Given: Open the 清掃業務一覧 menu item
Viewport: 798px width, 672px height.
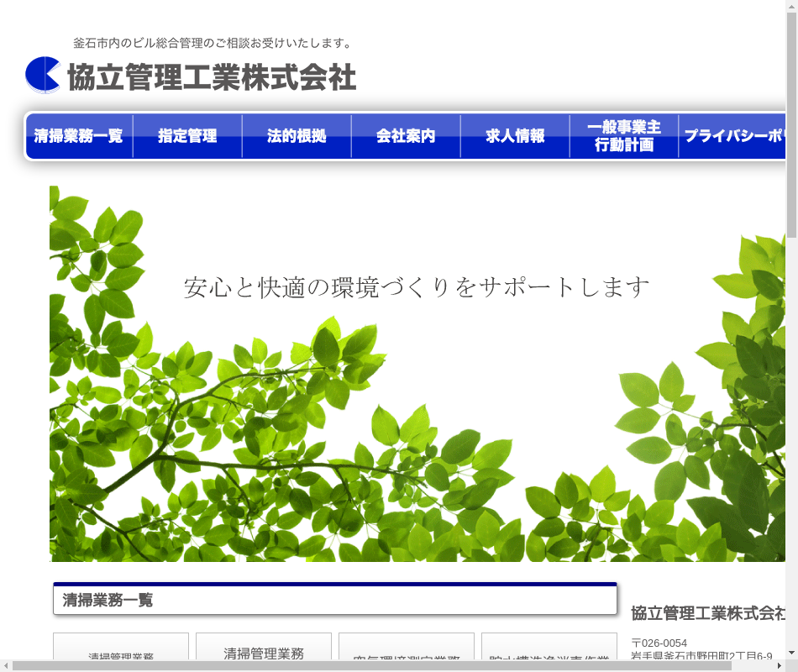Looking at the screenshot, I should [79, 136].
